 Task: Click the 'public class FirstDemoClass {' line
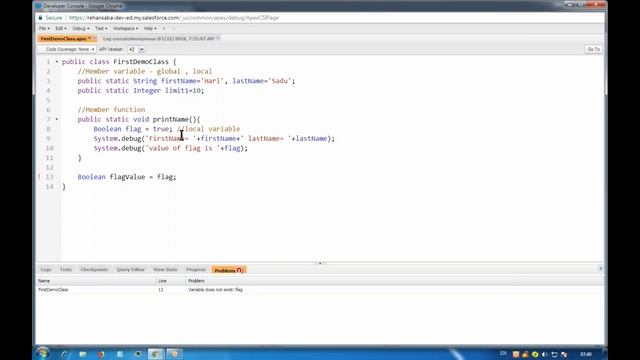[x=119, y=62]
